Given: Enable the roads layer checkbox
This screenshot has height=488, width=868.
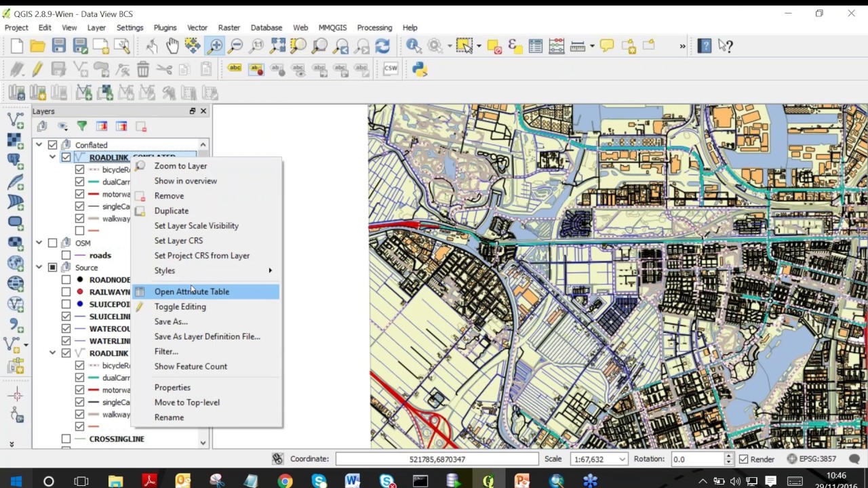Looking at the screenshot, I should (x=66, y=256).
